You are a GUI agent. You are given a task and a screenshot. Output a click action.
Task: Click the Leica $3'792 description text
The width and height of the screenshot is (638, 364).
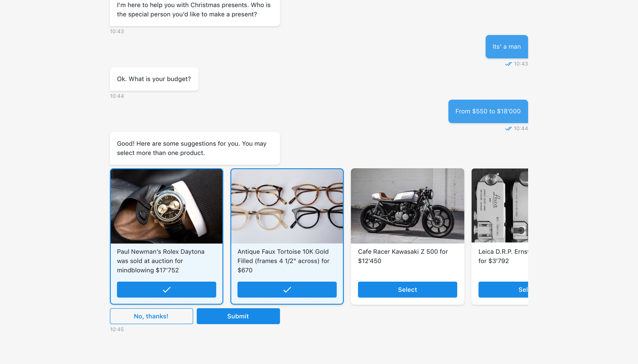[503, 256]
